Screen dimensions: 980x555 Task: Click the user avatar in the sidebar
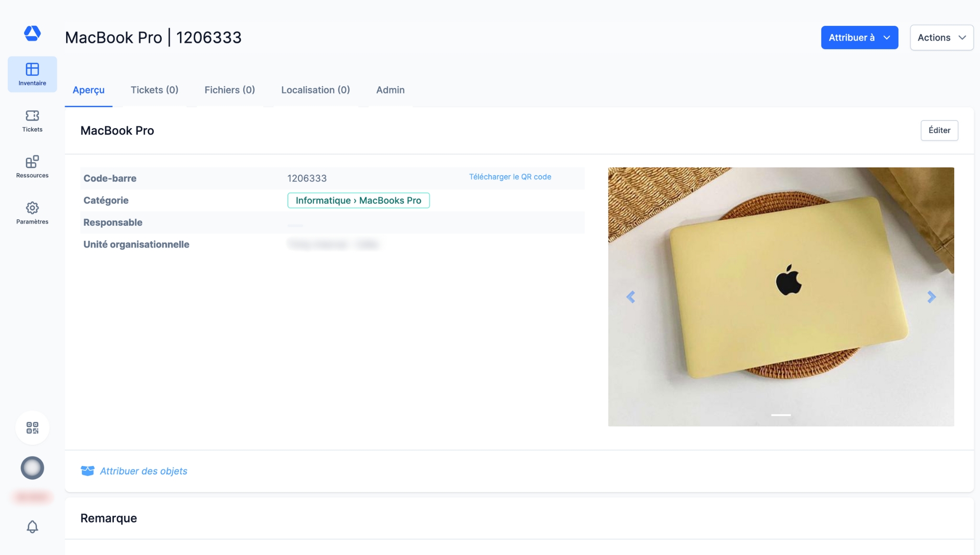[x=32, y=468]
